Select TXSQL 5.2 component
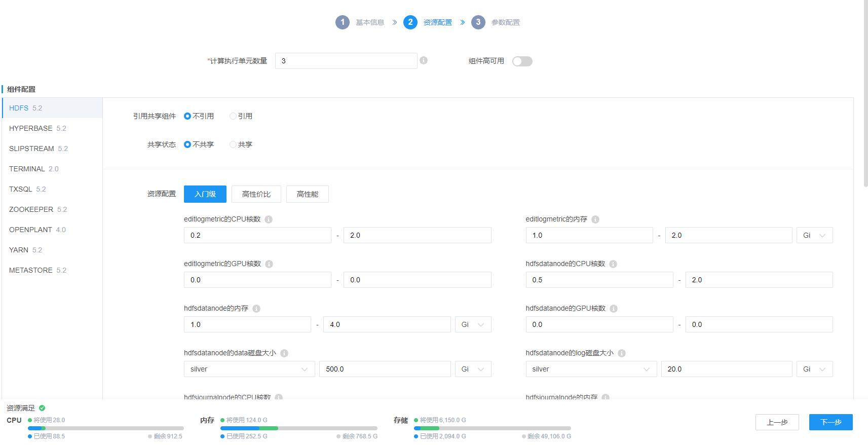This screenshot has width=868, height=445. click(x=52, y=189)
